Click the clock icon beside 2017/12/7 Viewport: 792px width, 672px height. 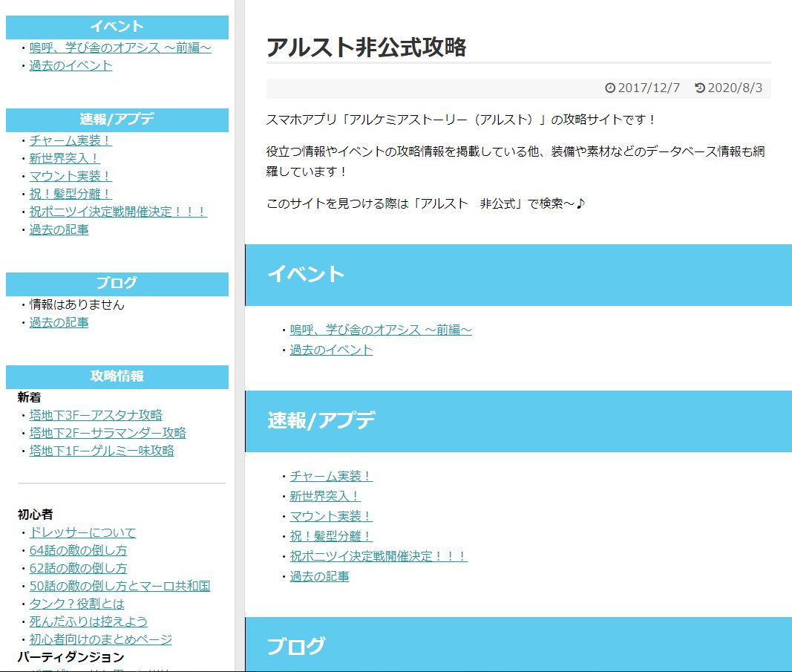click(610, 88)
